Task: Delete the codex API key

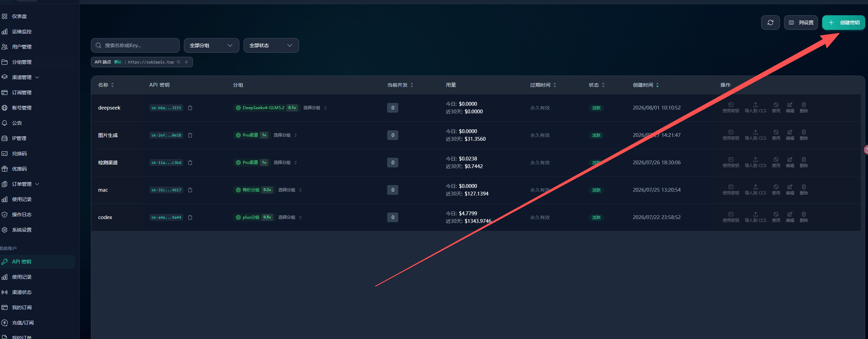Action: [x=804, y=217]
